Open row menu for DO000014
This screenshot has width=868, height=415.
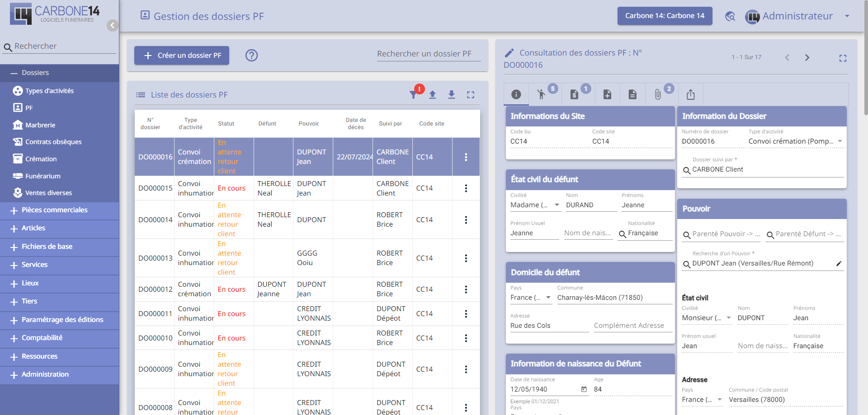tap(466, 220)
